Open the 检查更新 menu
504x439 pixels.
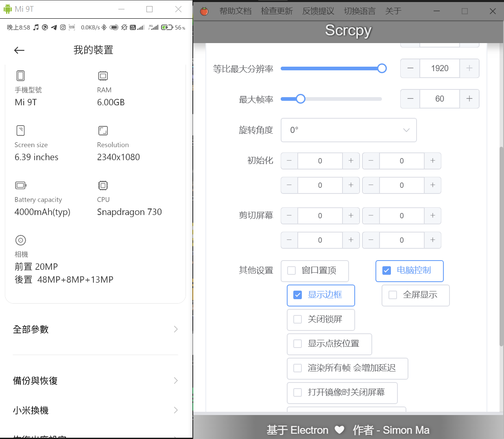277,11
